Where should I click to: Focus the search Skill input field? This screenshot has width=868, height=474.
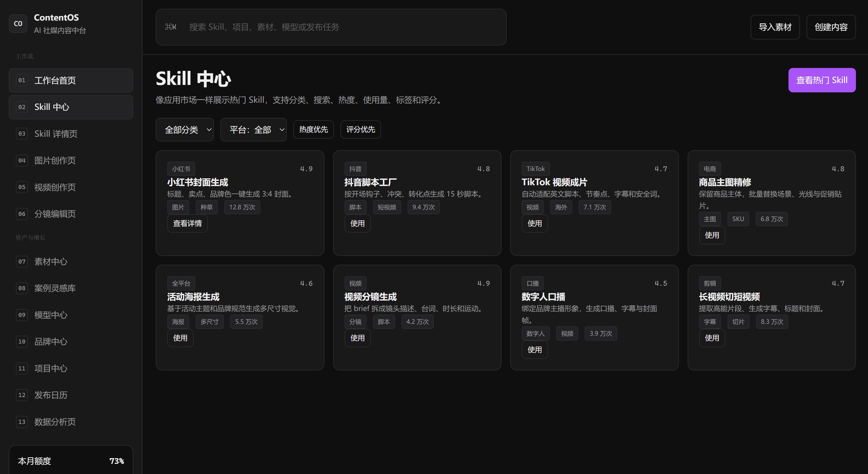point(331,27)
